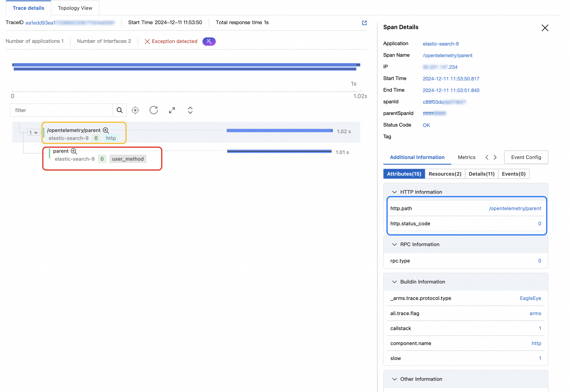Open the elastic-search-9 application link
Screen dimensions: 570x392
[441, 44]
